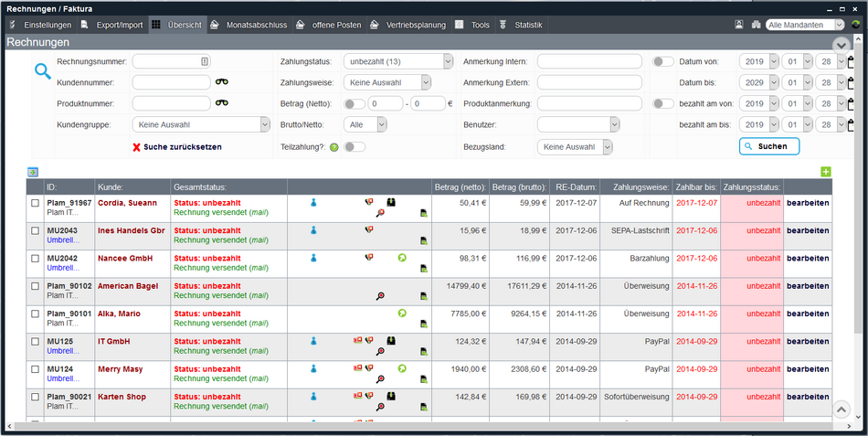Toggle the Betrag (Netto) filter switch
Viewport: 868px width, 436px height.
click(355, 103)
